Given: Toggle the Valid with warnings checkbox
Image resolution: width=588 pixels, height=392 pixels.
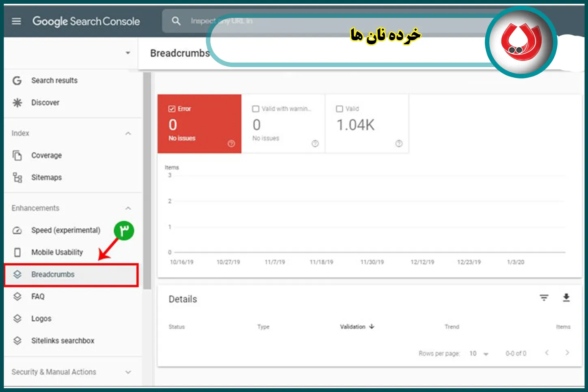Looking at the screenshot, I should click(x=256, y=109).
